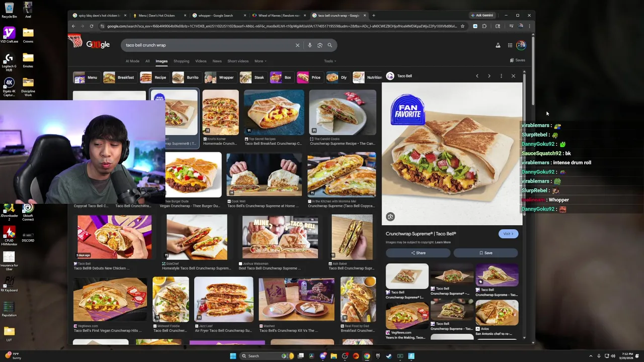Screen dimensions: 644x362
Task: Select the Videos results tab
Action: pyautogui.click(x=201, y=61)
